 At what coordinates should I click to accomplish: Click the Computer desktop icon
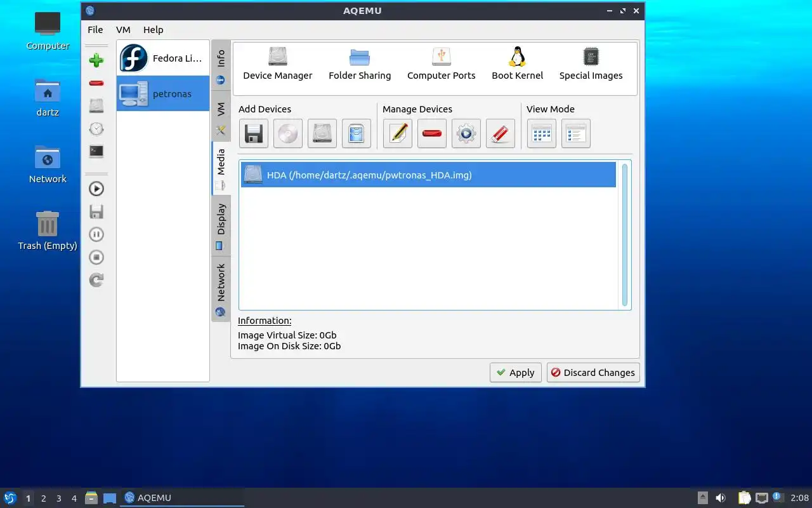pyautogui.click(x=48, y=30)
